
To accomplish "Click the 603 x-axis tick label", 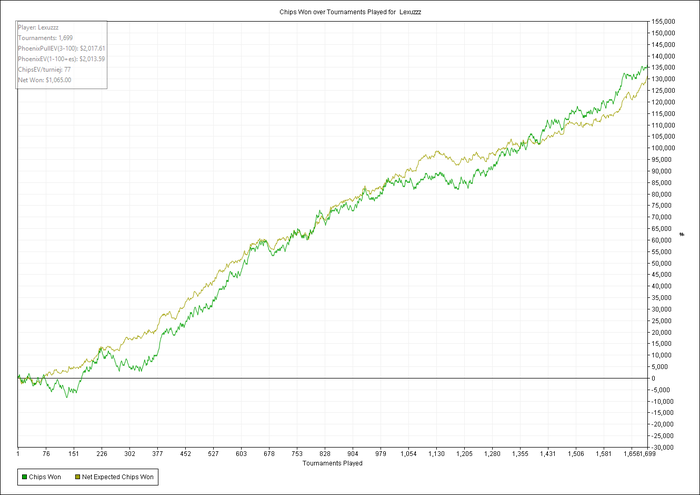I will click(241, 454).
